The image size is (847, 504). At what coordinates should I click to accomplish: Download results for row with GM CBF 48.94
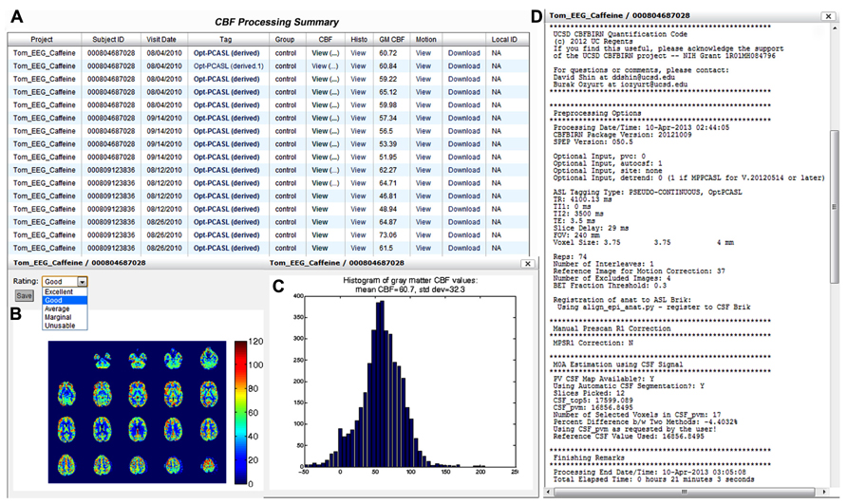(x=464, y=209)
